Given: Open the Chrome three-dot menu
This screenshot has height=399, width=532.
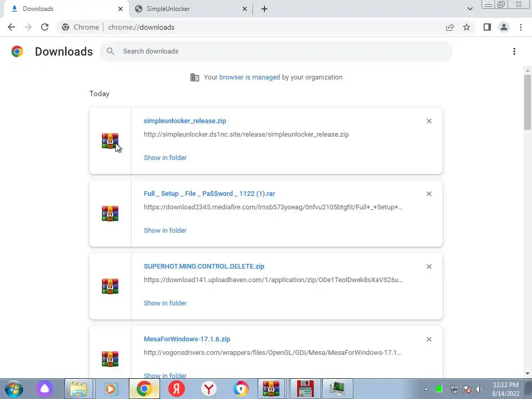Looking at the screenshot, I should point(521,27).
